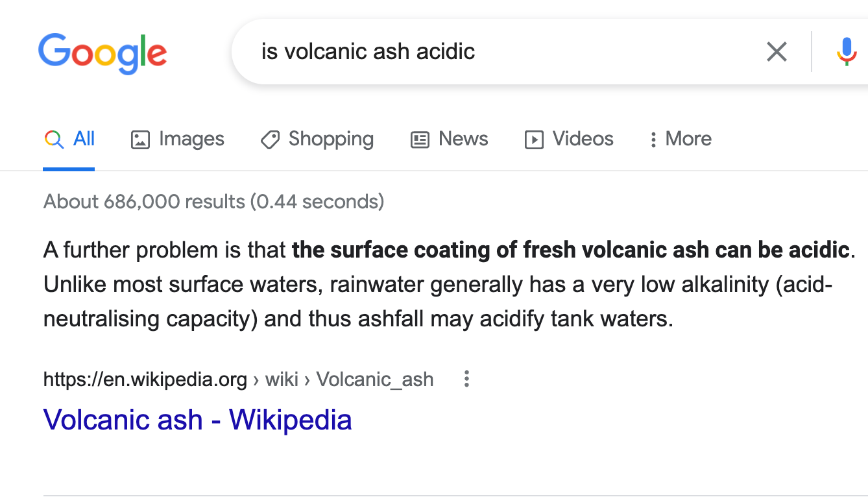
Task: Open the Videos tab
Action: (x=583, y=139)
